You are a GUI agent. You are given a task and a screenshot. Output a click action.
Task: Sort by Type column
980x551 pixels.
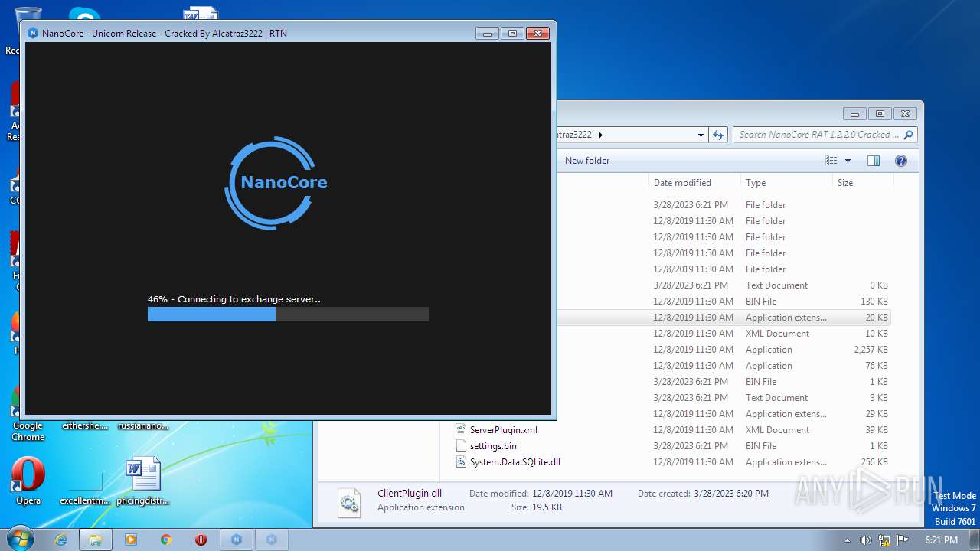(786, 183)
